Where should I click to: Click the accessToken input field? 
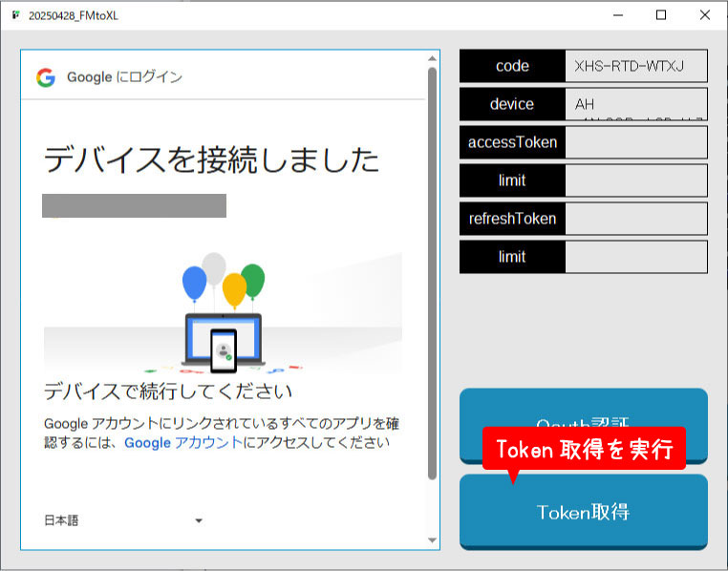(x=636, y=142)
